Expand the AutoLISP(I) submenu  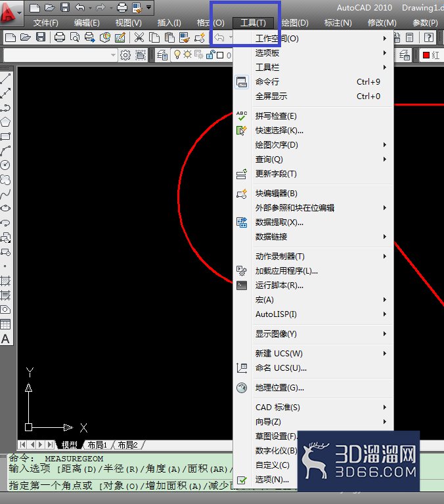pyautogui.click(x=313, y=314)
